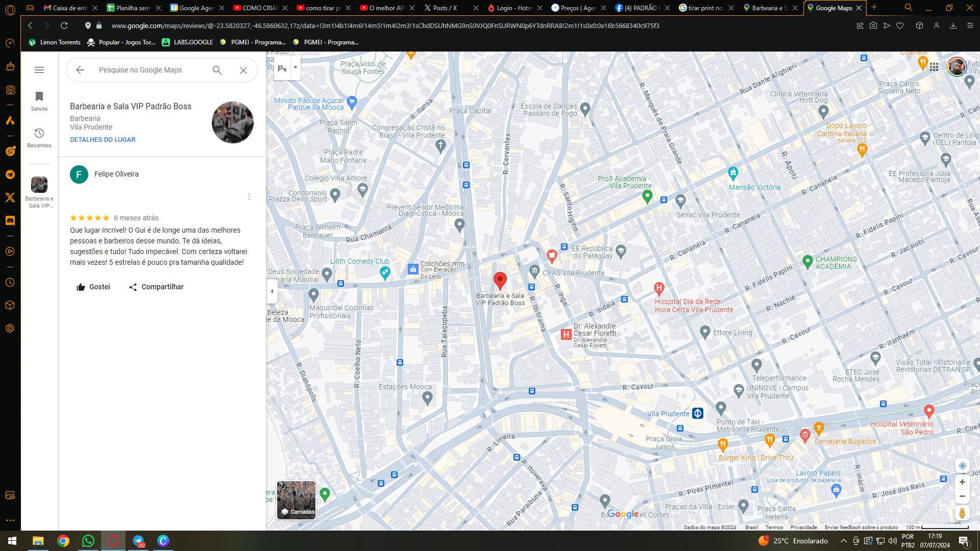Show my location on map
The width and height of the screenshot is (980, 551).
pyautogui.click(x=962, y=466)
